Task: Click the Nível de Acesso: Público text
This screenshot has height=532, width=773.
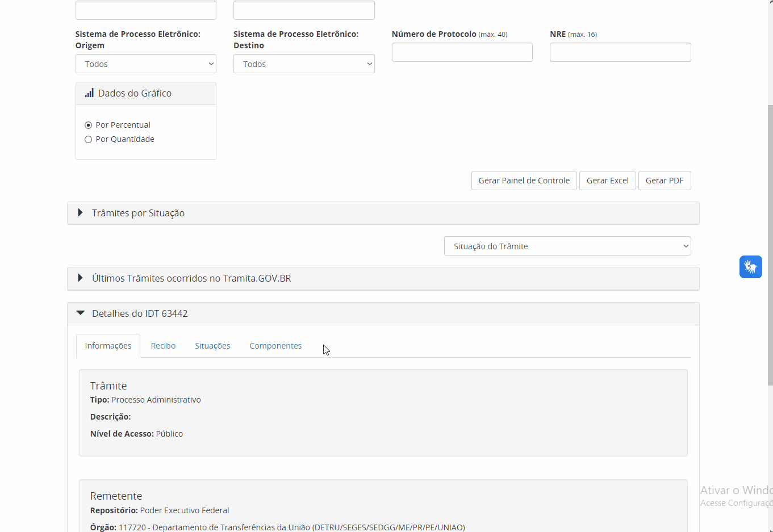Action: click(x=136, y=434)
